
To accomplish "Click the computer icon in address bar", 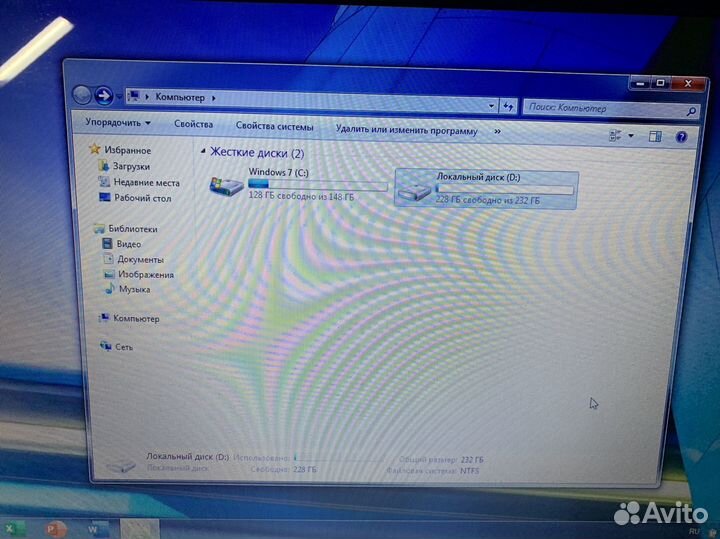I will [x=134, y=96].
